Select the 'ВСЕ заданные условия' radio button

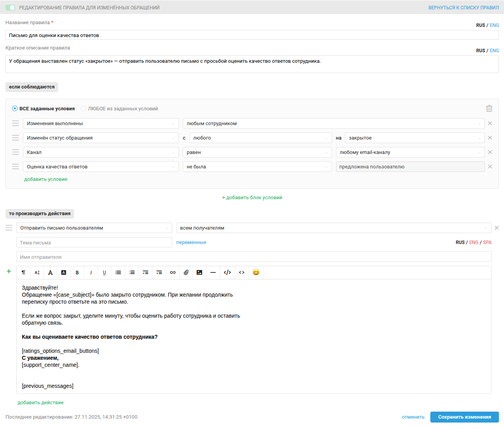[x=15, y=109]
